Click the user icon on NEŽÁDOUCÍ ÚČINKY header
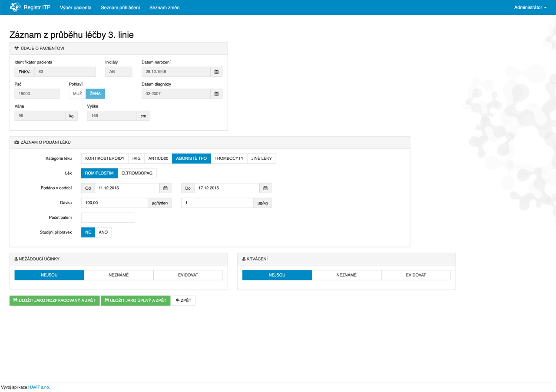The height and width of the screenshot is (392, 556). pos(17,259)
